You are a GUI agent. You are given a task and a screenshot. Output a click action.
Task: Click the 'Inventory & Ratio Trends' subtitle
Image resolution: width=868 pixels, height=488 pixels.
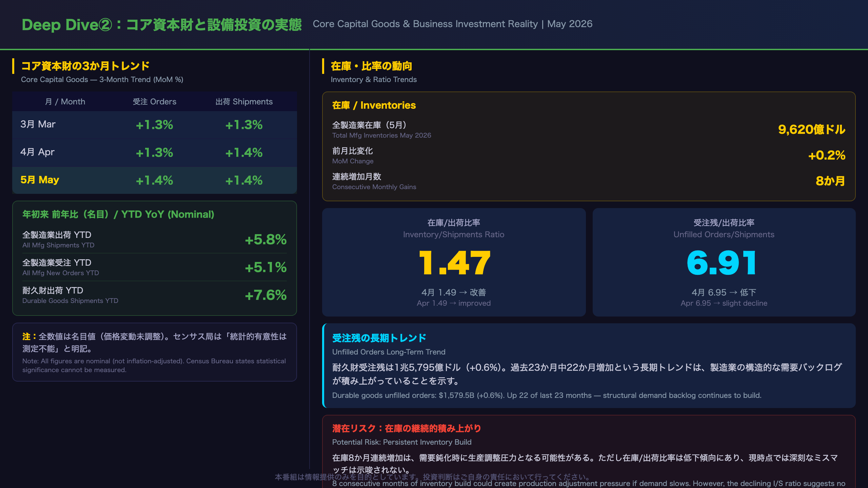click(374, 79)
